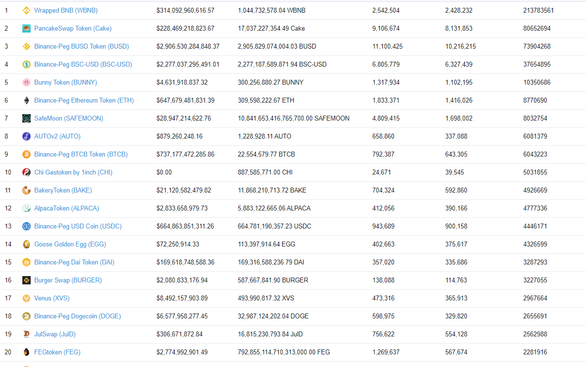The image size is (588, 367).
Task: Open the PancakeSwap Token (Cake) link
Action: [x=73, y=28]
